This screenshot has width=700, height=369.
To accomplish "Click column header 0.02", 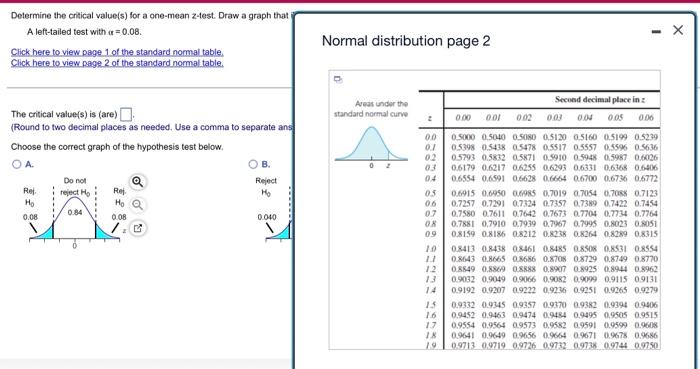I will [524, 118].
